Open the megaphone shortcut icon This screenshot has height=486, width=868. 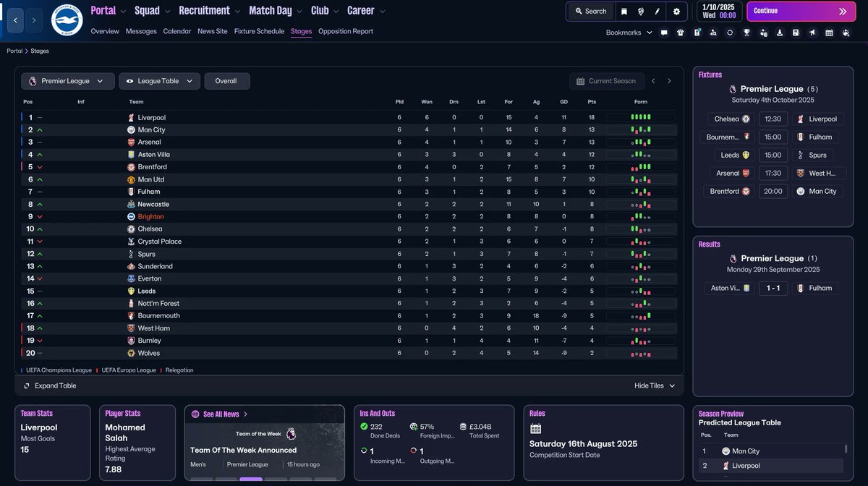point(812,33)
